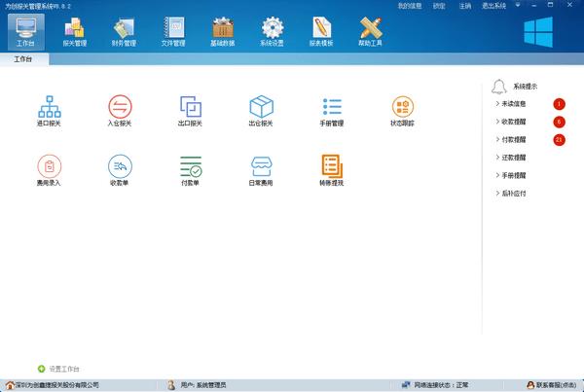Open the 付款单 payment slip icon
Viewport: 584px width, 392px height.
(190, 165)
